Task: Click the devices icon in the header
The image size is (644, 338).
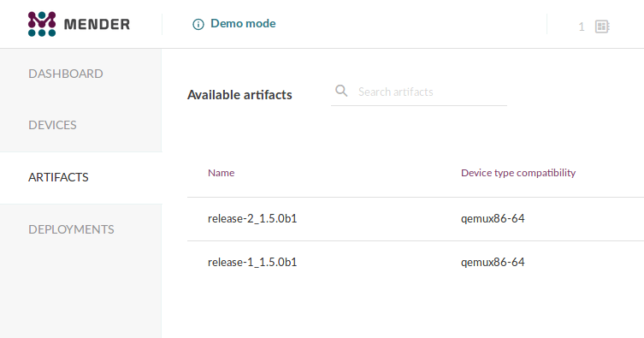Action: [602, 27]
